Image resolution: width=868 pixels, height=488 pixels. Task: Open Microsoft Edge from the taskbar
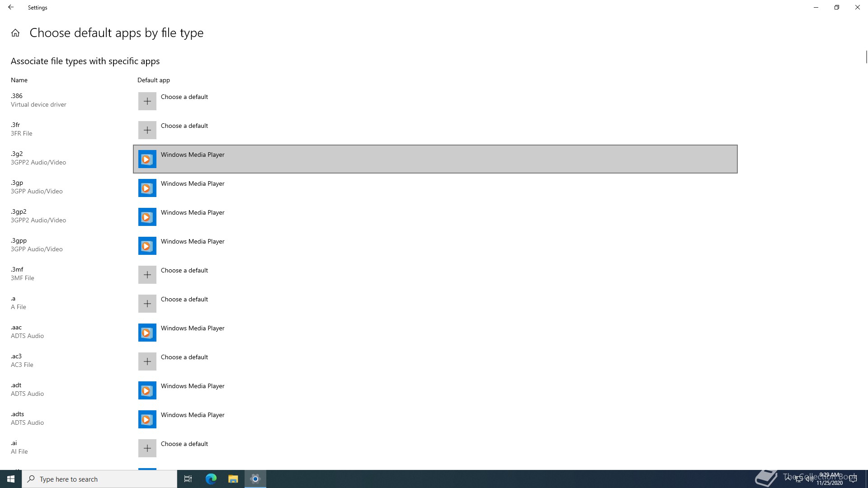211,479
